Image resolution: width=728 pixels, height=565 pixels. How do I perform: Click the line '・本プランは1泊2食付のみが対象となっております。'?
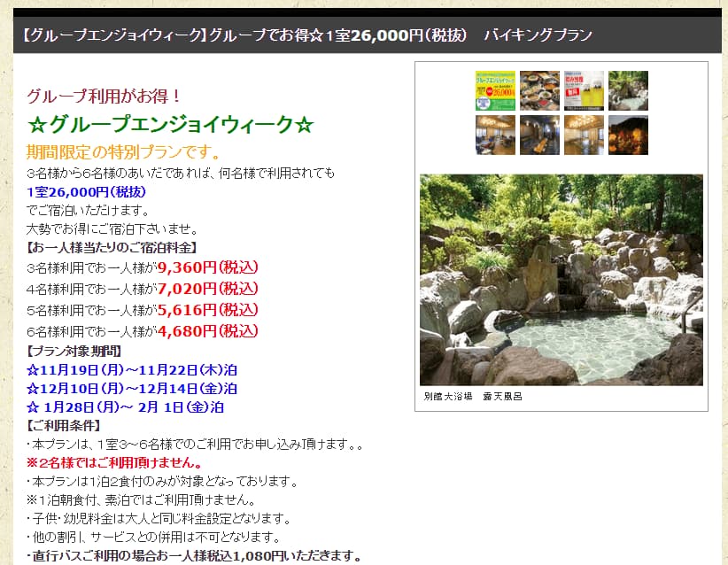pyautogui.click(x=162, y=482)
